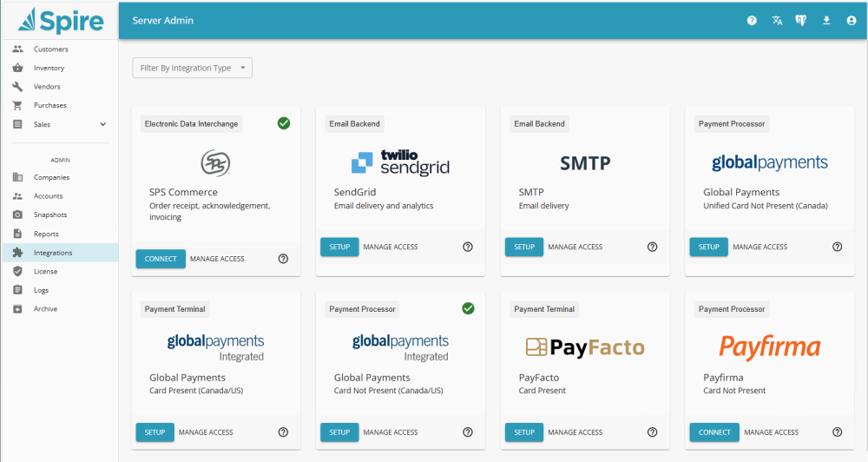Click green checkmark on Card Not Present card
Image resolution: width=868 pixels, height=462 pixels.
point(469,308)
